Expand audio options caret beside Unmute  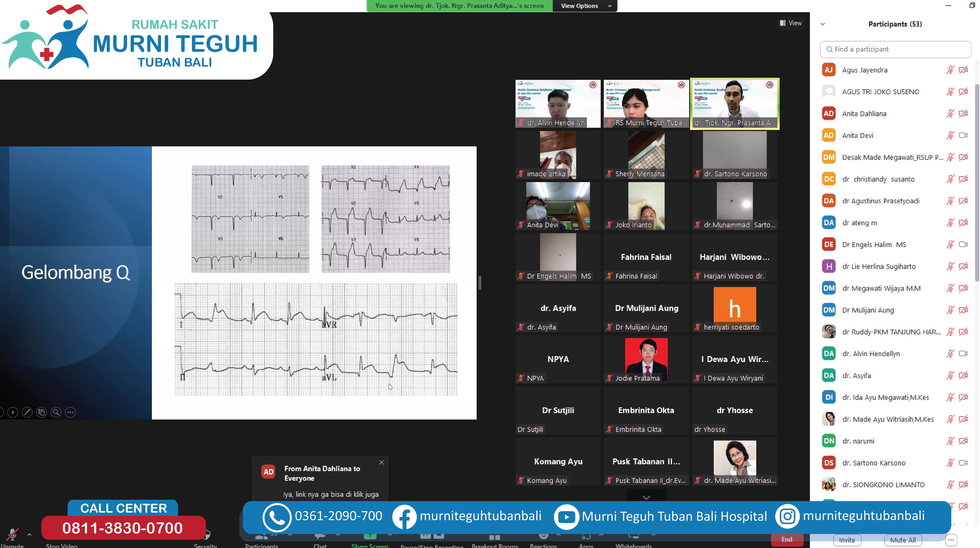coord(29,535)
